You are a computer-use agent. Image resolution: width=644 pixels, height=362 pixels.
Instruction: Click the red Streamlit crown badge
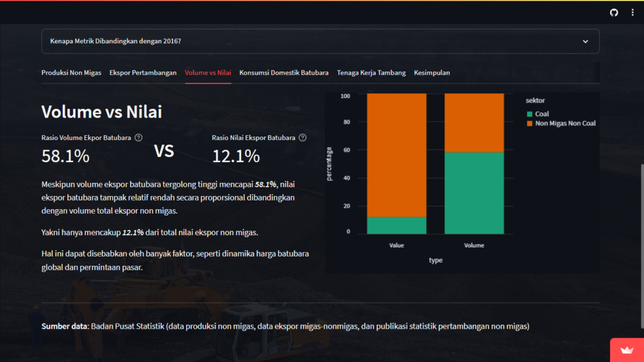pyautogui.click(x=626, y=351)
